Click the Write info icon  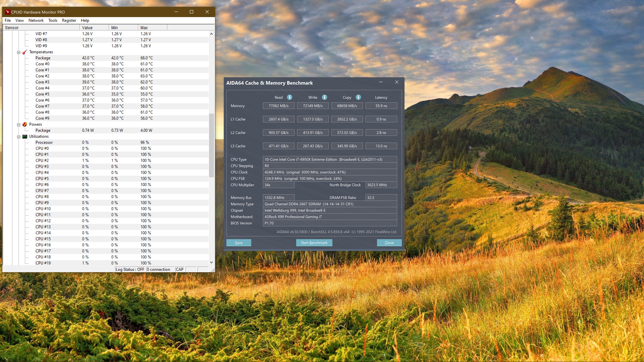(324, 97)
